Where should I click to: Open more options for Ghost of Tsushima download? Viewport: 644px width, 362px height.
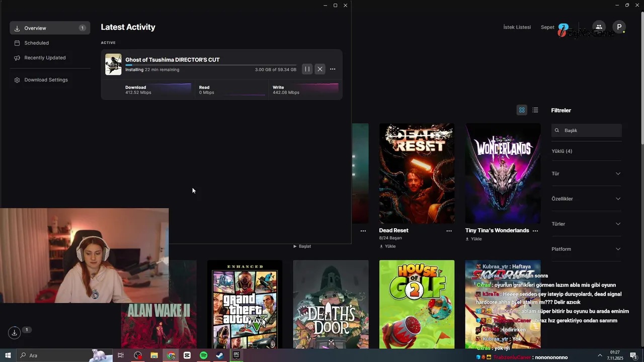(x=333, y=69)
